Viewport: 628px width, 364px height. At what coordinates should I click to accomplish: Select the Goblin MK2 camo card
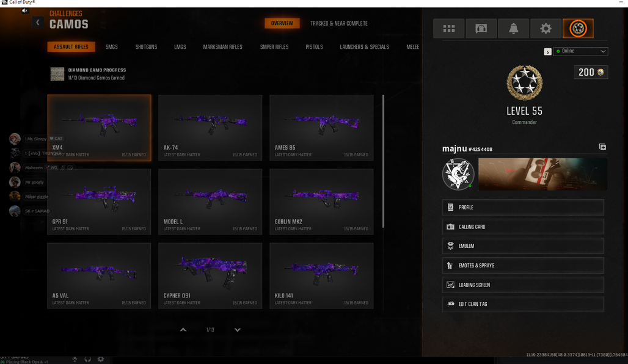[321, 202]
